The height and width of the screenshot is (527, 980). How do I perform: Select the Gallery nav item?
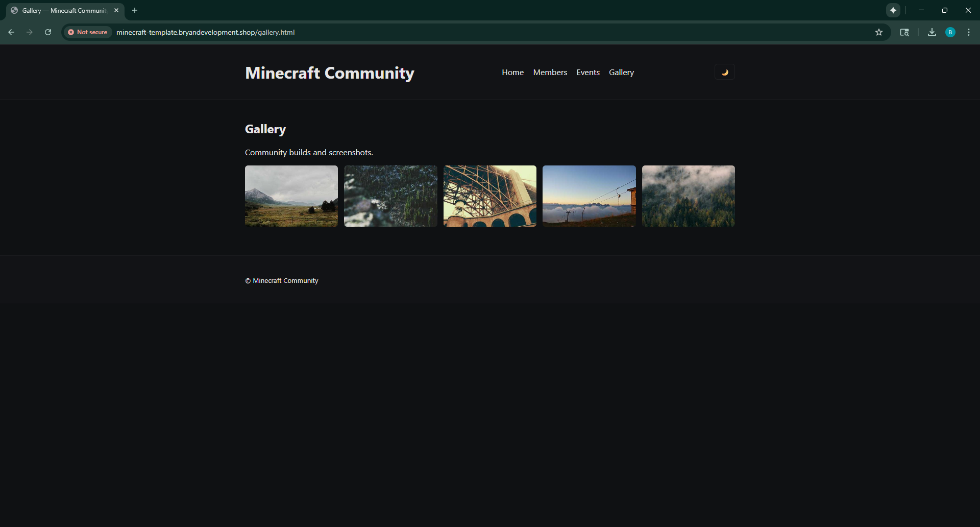click(x=621, y=73)
